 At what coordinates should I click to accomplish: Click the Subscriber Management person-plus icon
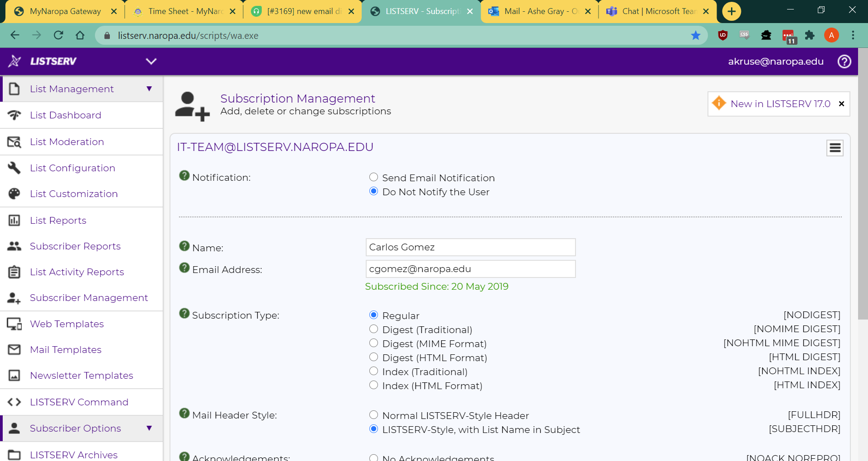tap(14, 298)
